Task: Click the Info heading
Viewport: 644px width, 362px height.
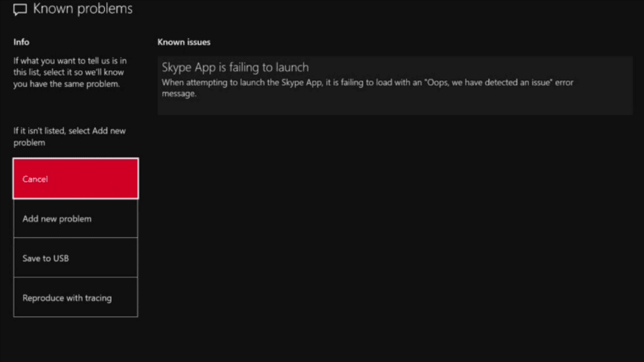Action: tap(21, 42)
